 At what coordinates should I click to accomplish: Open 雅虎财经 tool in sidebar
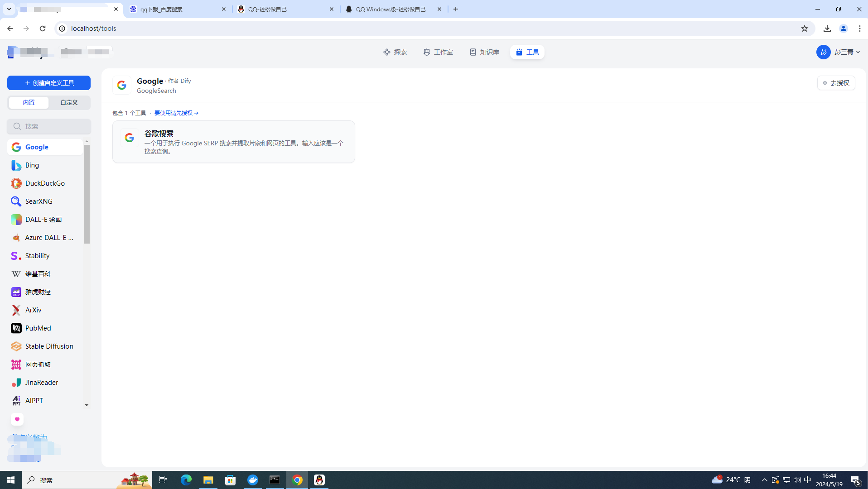(45, 292)
